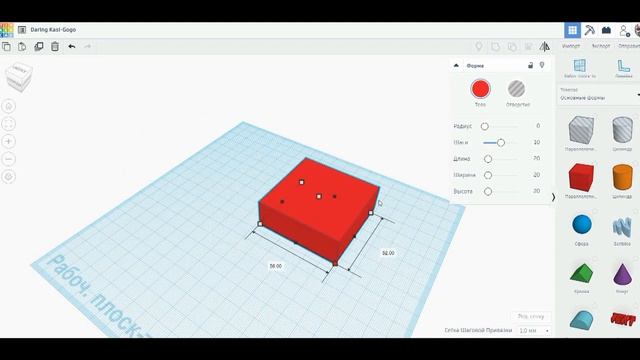The height and width of the screenshot is (360, 640).
Task: Pick the striped cylinder hole shape
Action: [x=622, y=130]
